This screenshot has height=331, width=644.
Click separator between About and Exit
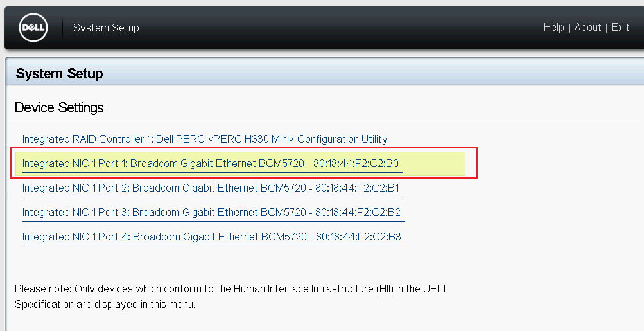(x=606, y=28)
